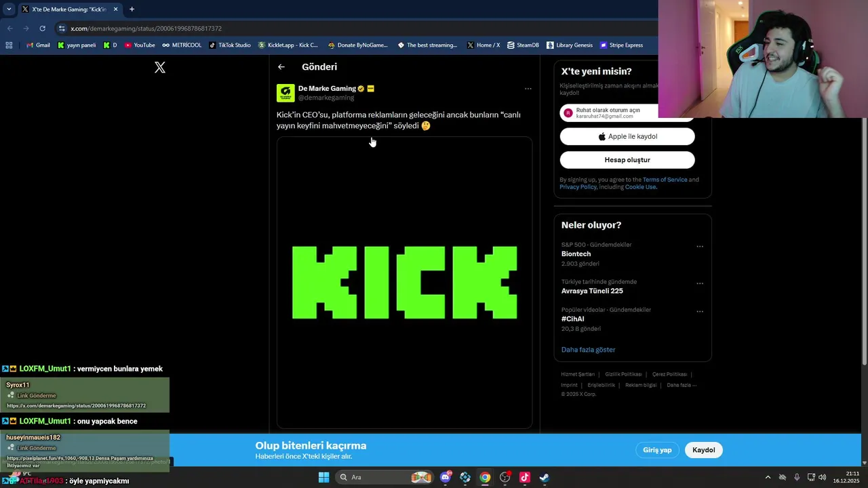Click the X logo in left sidebar
The image size is (868, 488).
click(160, 67)
